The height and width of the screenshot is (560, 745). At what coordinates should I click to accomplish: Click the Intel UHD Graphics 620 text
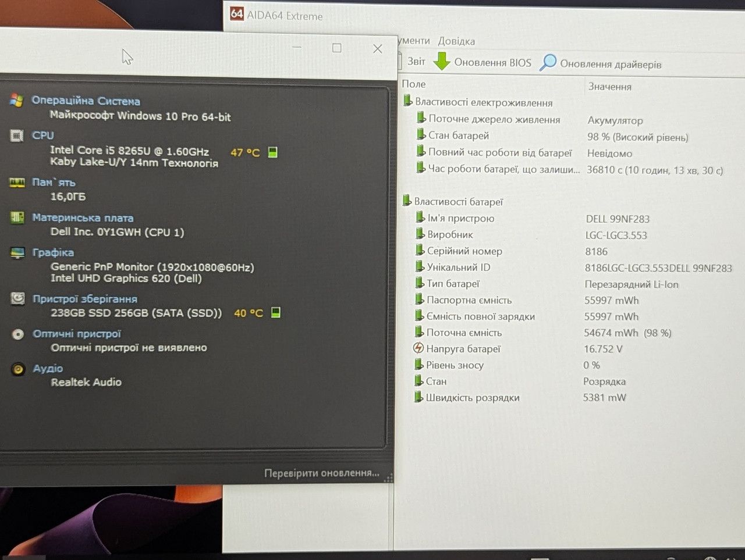[126, 279]
